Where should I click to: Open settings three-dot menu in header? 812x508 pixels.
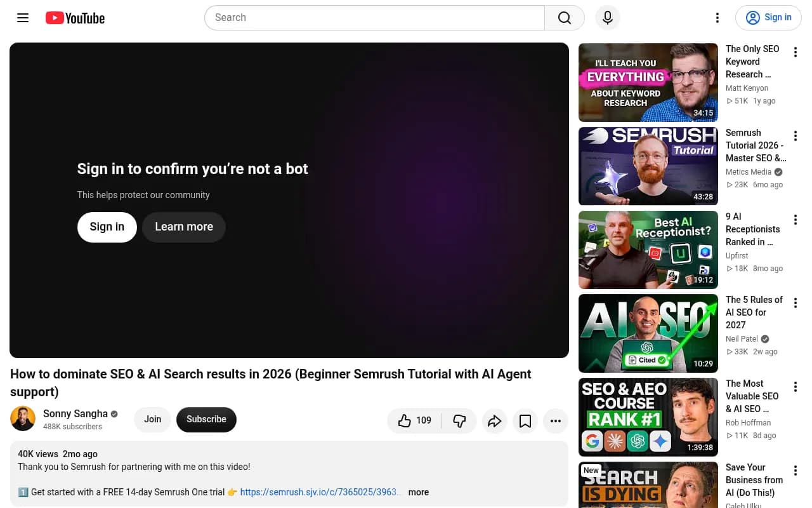[x=717, y=18]
